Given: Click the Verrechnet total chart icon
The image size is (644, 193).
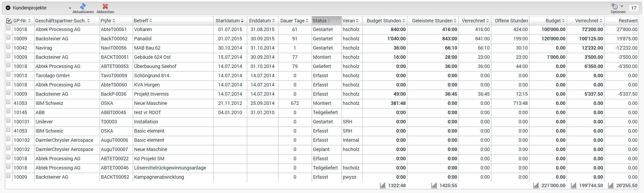Looking at the screenshot, I should pos(574,185).
